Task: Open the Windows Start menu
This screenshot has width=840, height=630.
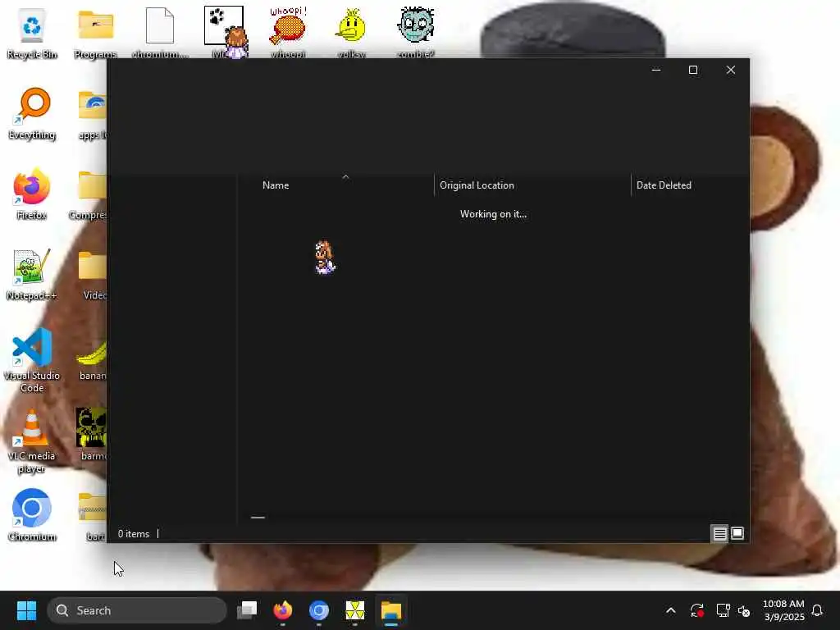Action: (x=26, y=610)
